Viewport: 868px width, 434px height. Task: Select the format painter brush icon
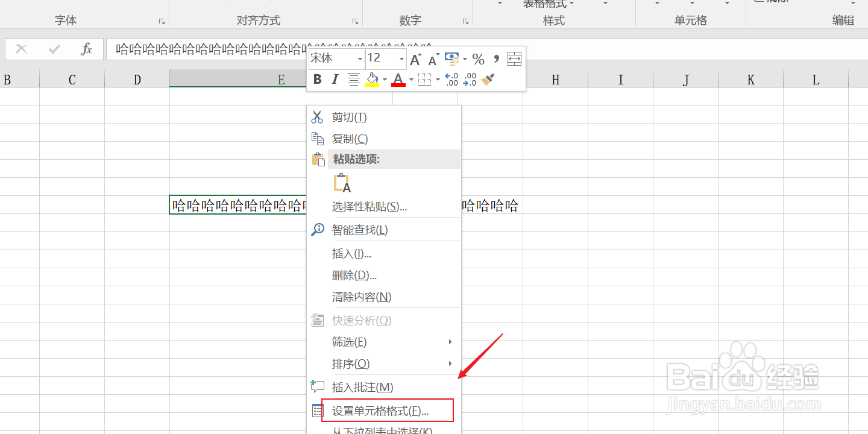click(487, 78)
